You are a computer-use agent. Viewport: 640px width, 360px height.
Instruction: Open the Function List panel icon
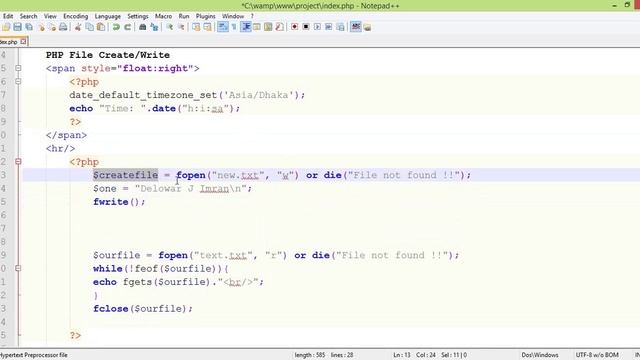[280, 27]
